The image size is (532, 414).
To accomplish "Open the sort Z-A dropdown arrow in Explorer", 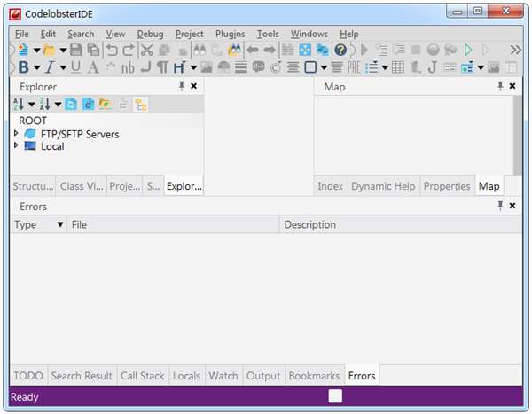I will pos(58,105).
